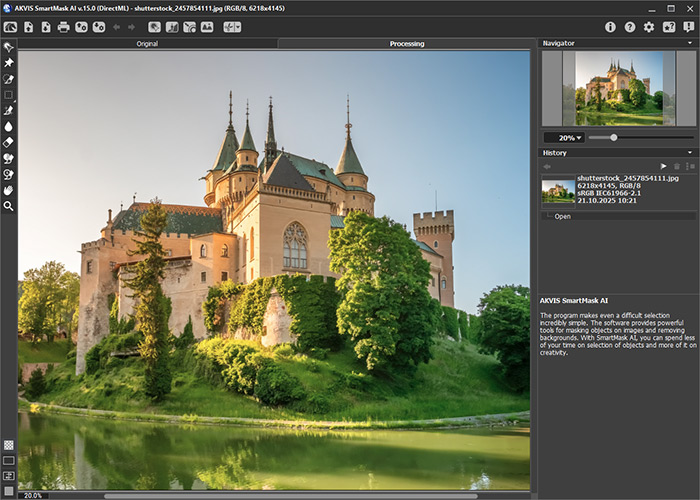Collapse the Navigator panel
This screenshot has width=700, height=500.
[690, 44]
